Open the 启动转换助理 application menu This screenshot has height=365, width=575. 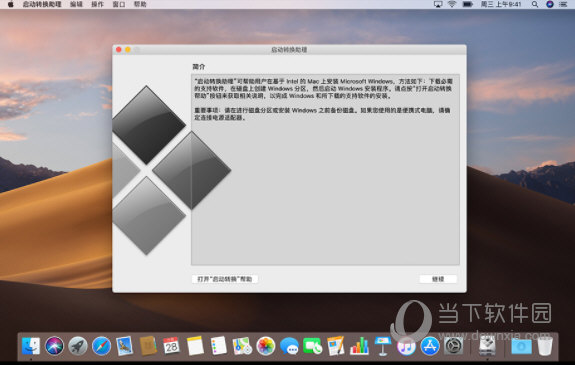pyautogui.click(x=42, y=4)
